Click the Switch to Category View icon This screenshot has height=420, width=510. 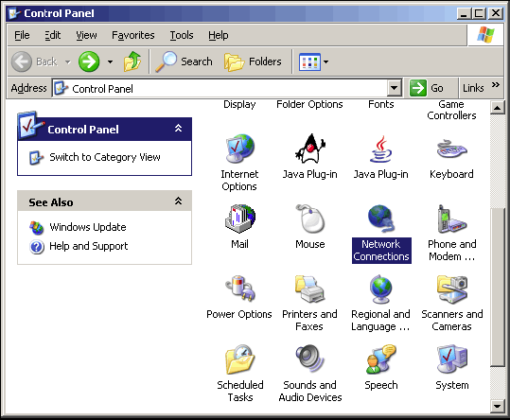pyautogui.click(x=36, y=158)
